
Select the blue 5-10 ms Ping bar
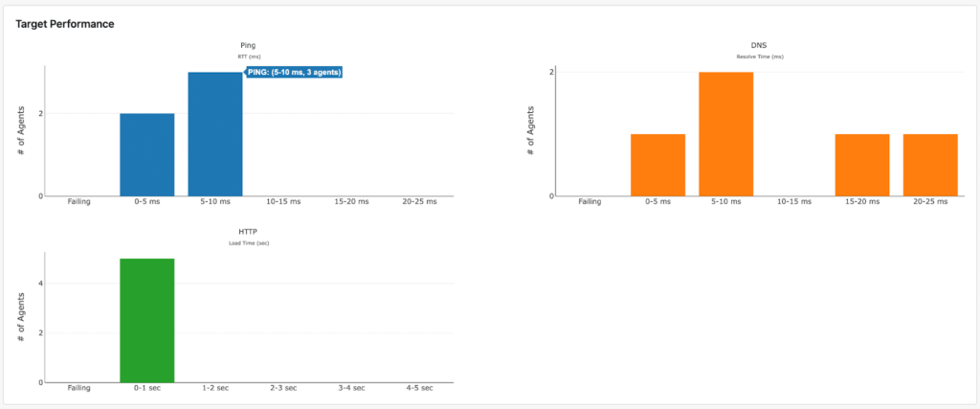click(x=214, y=134)
